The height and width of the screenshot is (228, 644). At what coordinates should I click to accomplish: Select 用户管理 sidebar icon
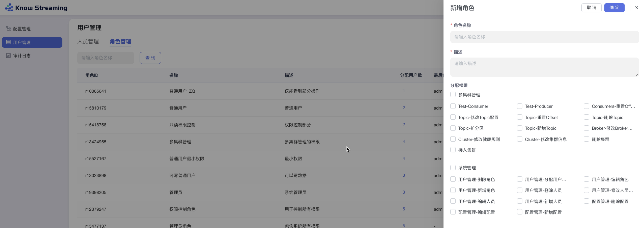coord(8,42)
